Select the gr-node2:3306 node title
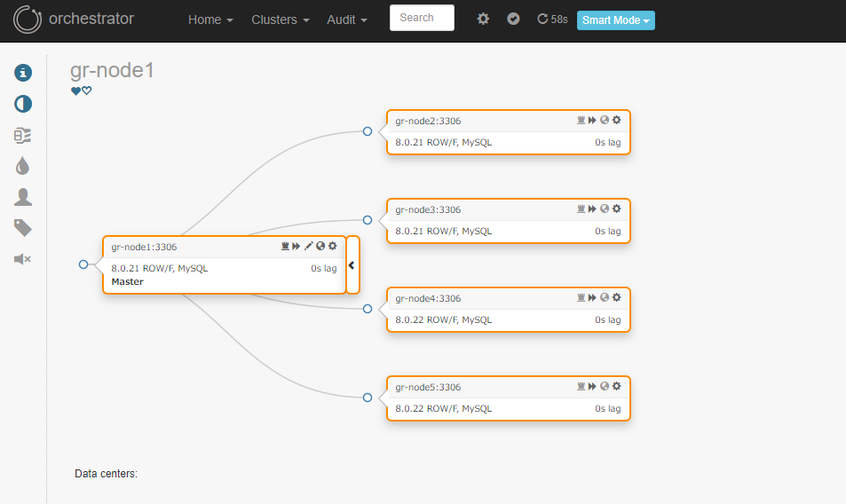846x504 pixels. pos(429,121)
